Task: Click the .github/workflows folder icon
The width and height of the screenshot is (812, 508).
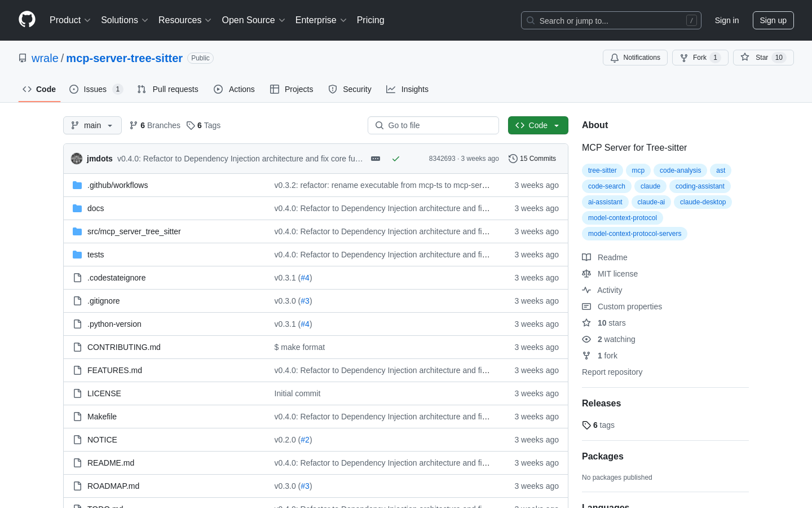Action: tap(77, 185)
